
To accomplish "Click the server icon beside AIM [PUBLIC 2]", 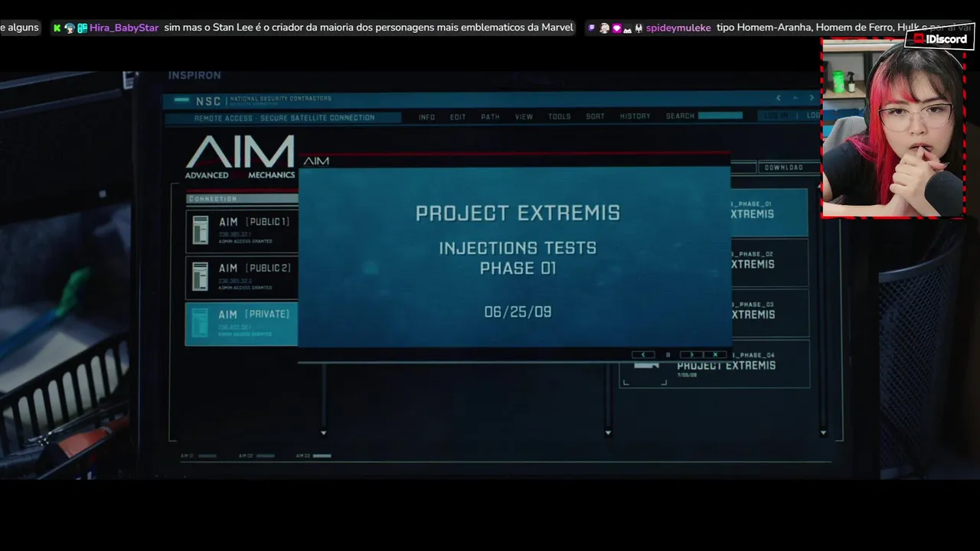I will pos(200,277).
